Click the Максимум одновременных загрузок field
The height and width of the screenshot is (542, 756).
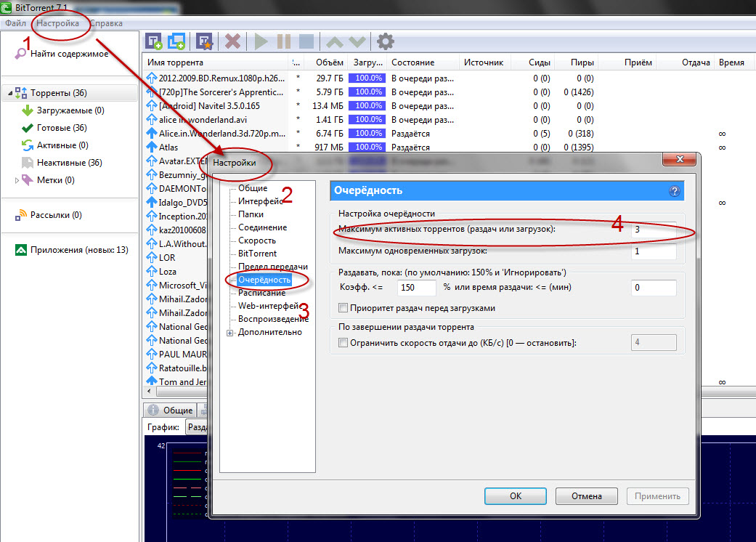pyautogui.click(x=654, y=251)
